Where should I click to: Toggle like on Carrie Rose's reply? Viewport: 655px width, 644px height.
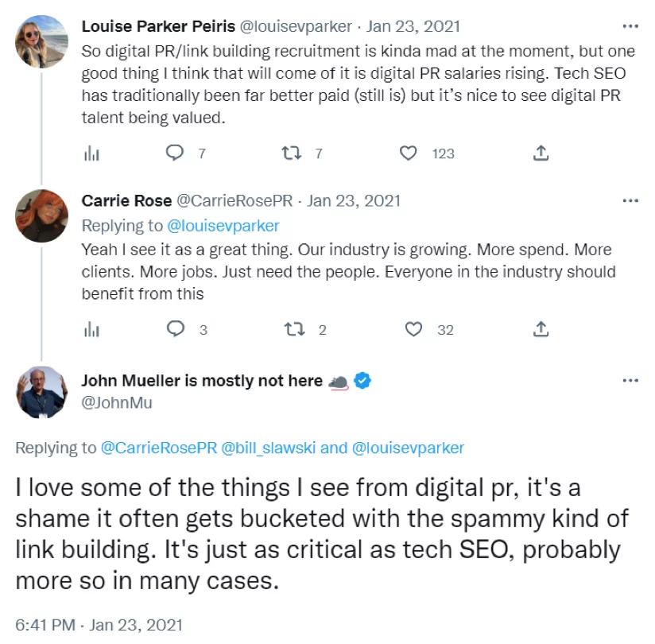click(x=413, y=328)
